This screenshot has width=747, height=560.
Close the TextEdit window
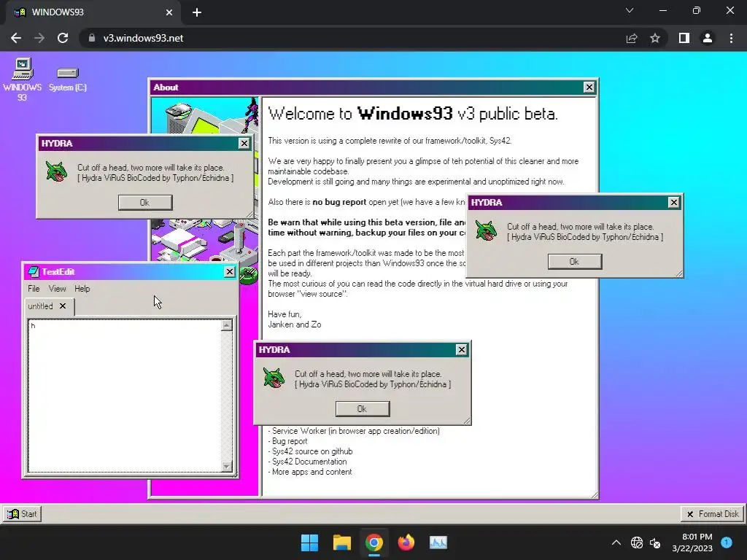230,271
